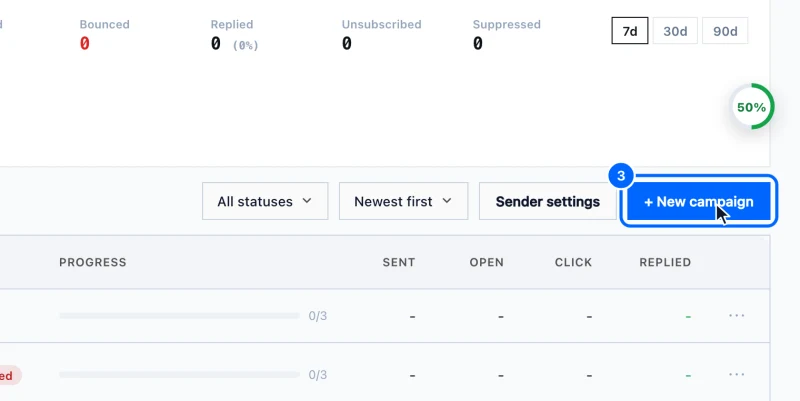Switch to the 30d time range
800x401 pixels.
[675, 31]
